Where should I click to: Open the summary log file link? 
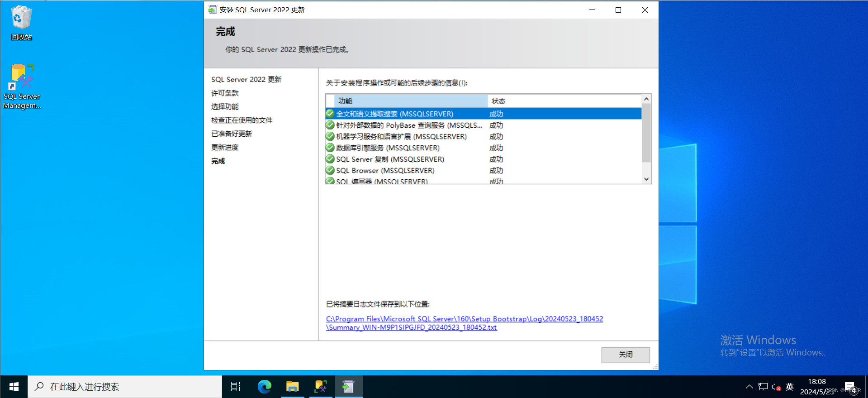[465, 323]
